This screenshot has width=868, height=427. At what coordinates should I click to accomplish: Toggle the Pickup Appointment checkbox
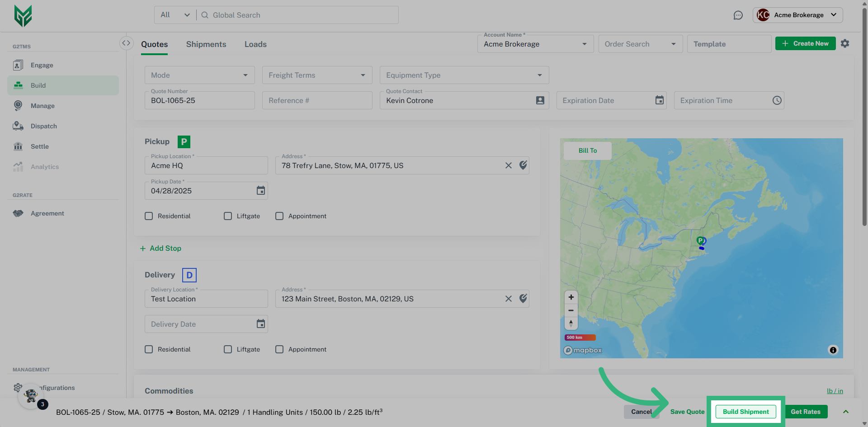pos(279,216)
